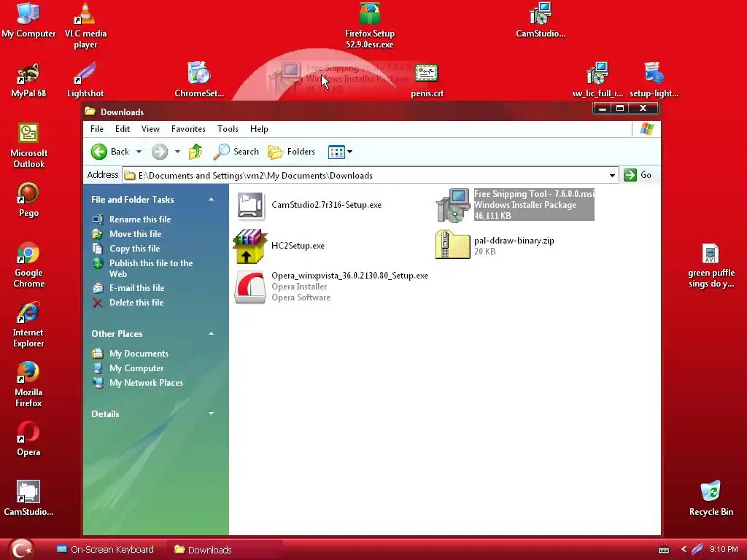Select Firefox Setup 52.9.0esr.exe on desktop

tap(370, 26)
